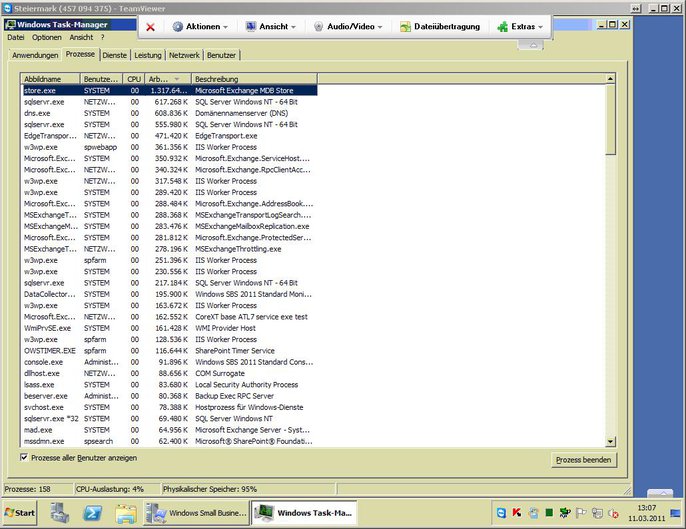This screenshot has width=686, height=529.
Task: Sort by the Arb... memory column header
Action: click(x=168, y=79)
